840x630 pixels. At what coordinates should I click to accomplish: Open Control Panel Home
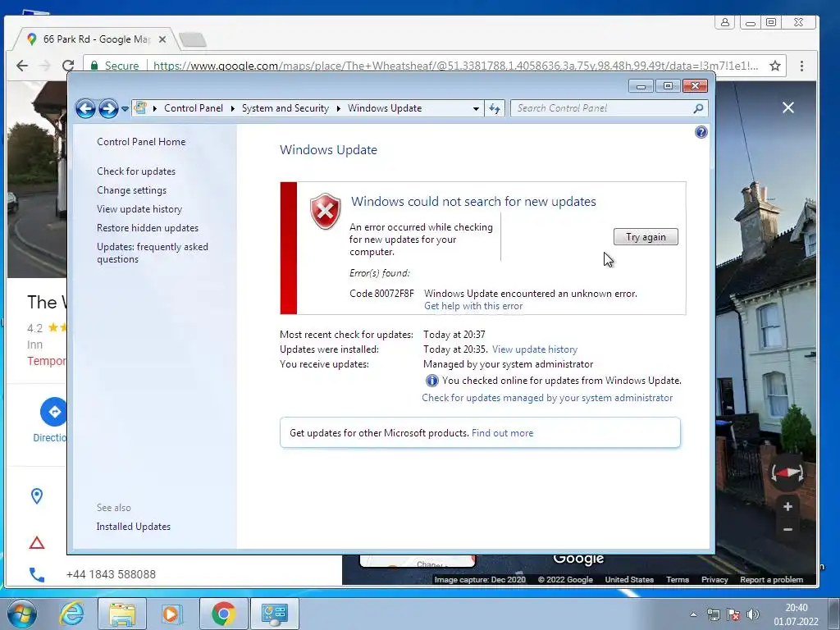(x=141, y=141)
